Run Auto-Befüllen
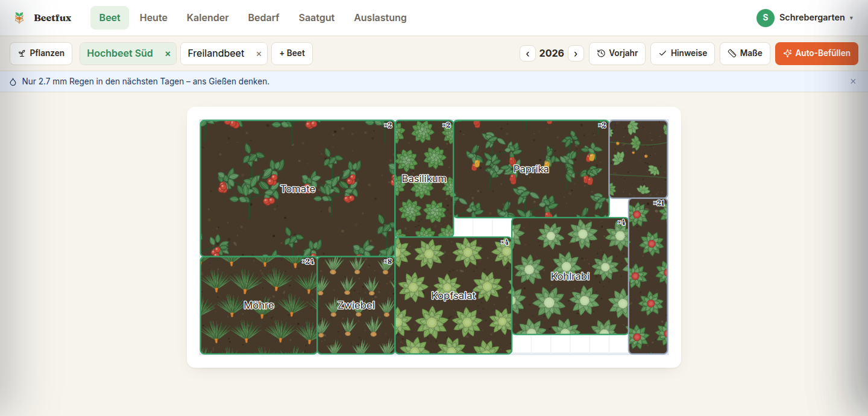 [817, 53]
